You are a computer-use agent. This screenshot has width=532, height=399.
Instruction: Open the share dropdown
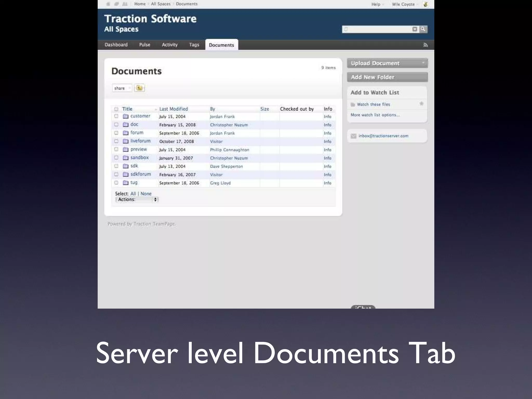click(x=122, y=88)
